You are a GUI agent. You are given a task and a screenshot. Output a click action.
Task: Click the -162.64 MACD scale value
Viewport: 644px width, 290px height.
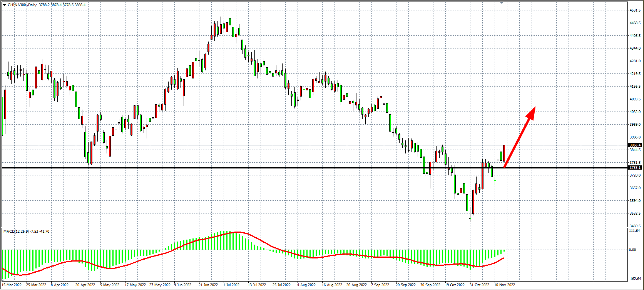point(634,279)
